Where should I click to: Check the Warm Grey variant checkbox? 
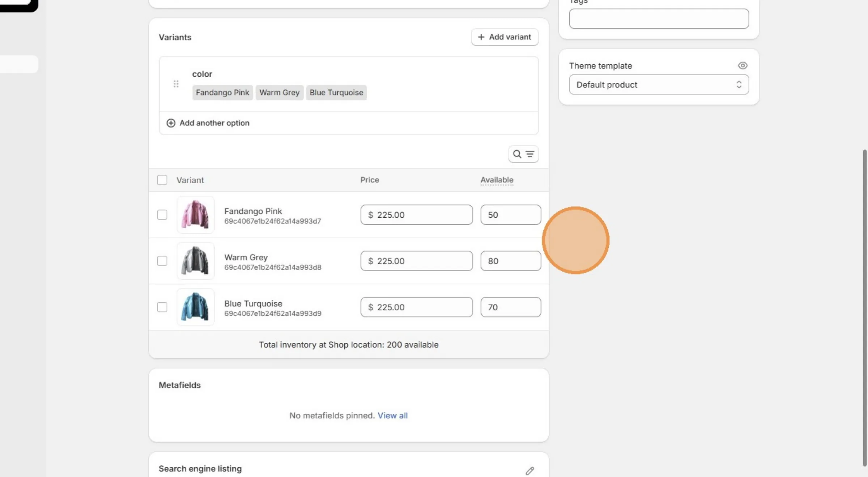[x=162, y=261]
